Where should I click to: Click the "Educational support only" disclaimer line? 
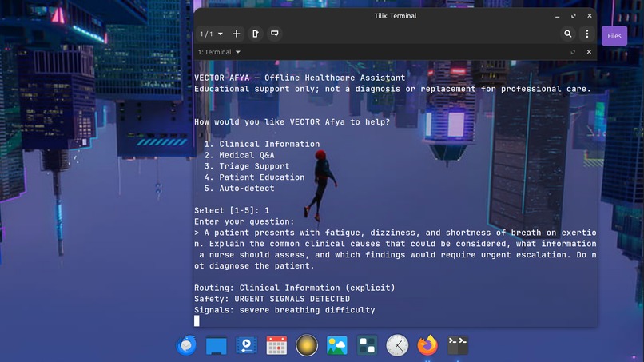(392, 89)
